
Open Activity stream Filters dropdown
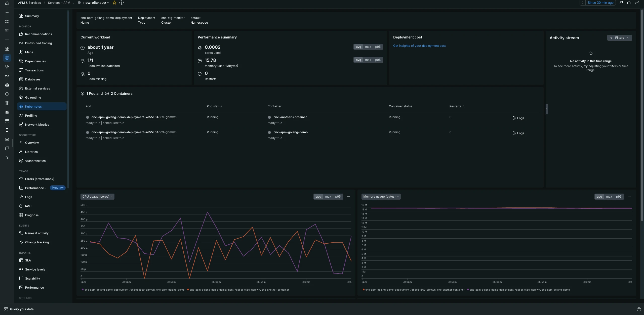tap(619, 38)
